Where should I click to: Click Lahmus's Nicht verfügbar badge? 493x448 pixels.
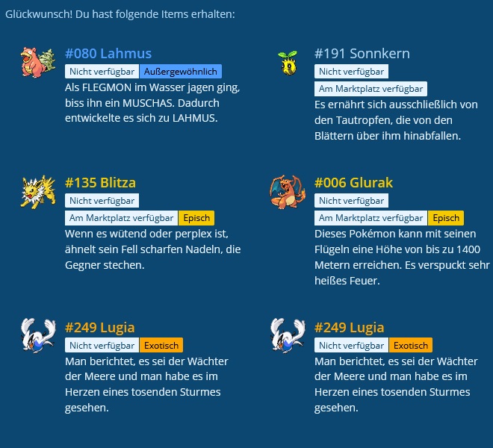[x=102, y=72]
